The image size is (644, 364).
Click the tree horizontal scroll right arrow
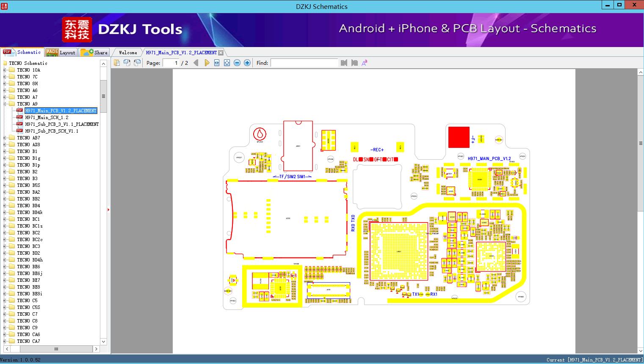96,349
